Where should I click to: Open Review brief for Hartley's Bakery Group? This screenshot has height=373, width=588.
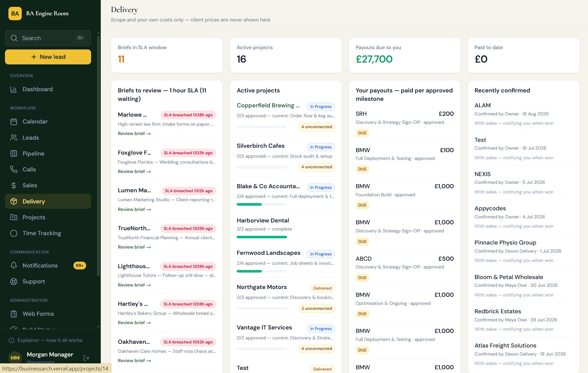pos(134,323)
